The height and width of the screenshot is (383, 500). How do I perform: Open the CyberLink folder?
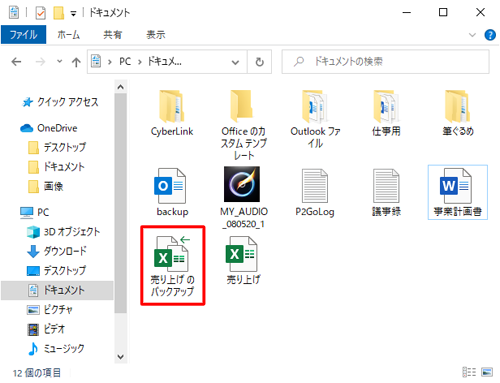point(172,113)
